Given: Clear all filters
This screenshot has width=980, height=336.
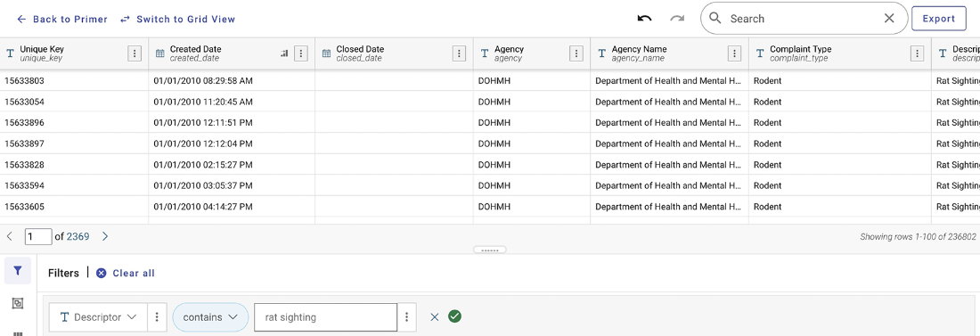Looking at the screenshot, I should (125, 273).
